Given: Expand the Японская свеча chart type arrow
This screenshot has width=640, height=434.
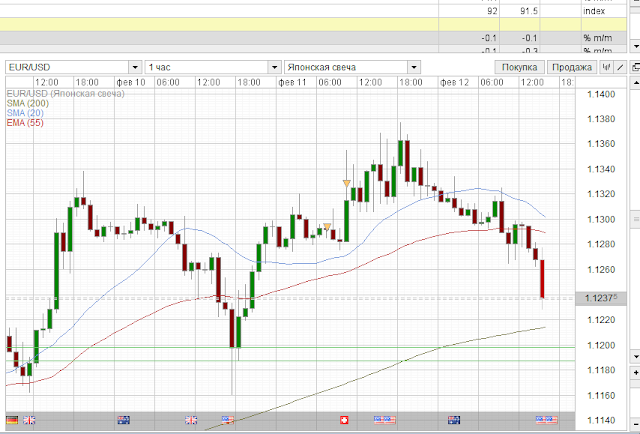Looking at the screenshot, I should point(414,67).
